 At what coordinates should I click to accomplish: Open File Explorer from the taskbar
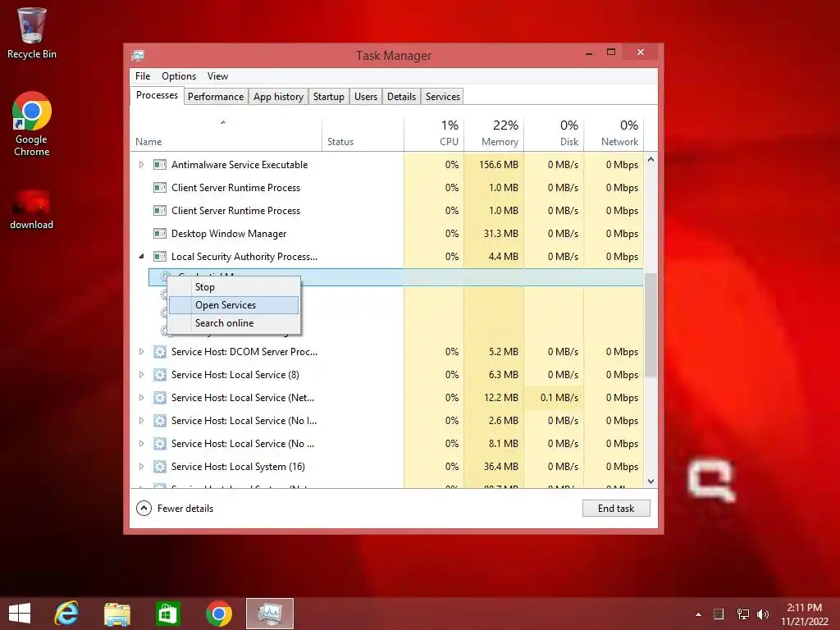pos(116,614)
